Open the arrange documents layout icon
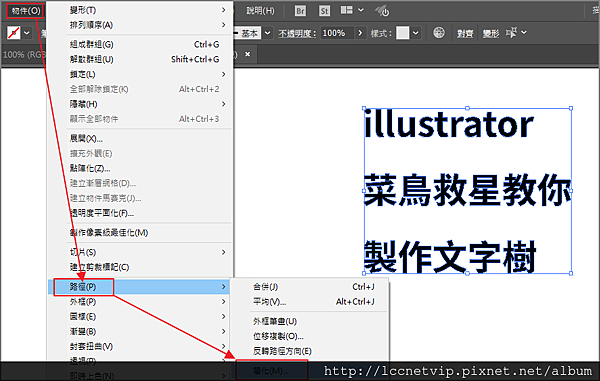Image resolution: width=600 pixels, height=381 pixels. pyautogui.click(x=347, y=10)
